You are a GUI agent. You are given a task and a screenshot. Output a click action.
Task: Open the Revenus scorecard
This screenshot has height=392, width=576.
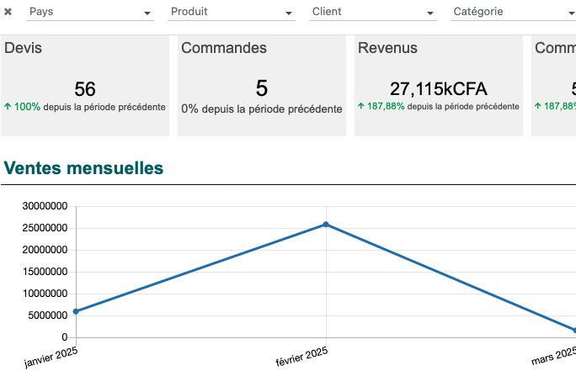point(439,86)
